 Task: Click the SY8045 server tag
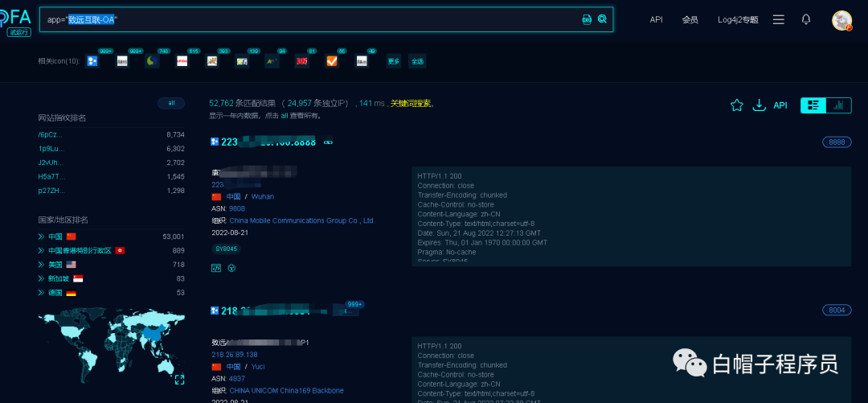coord(227,249)
